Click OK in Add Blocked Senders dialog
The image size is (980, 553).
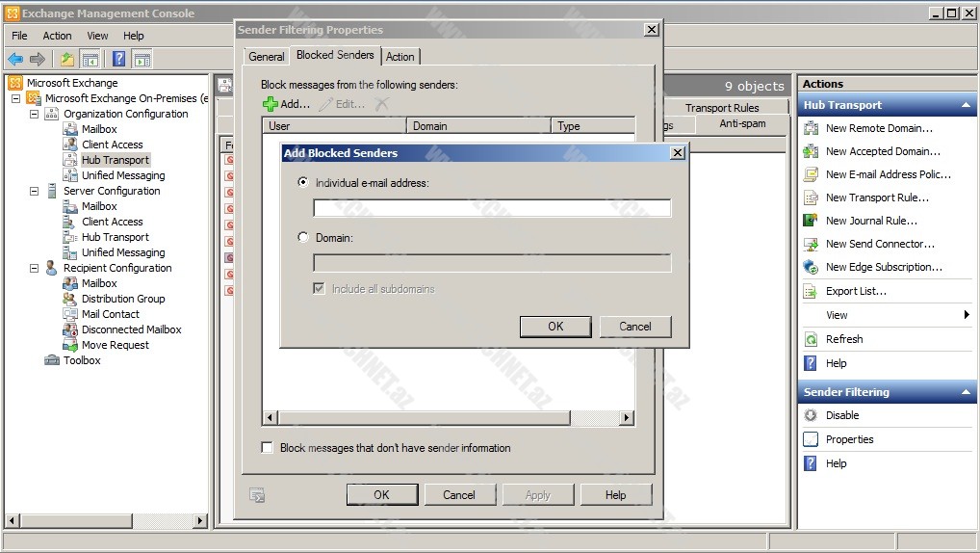pyautogui.click(x=555, y=327)
